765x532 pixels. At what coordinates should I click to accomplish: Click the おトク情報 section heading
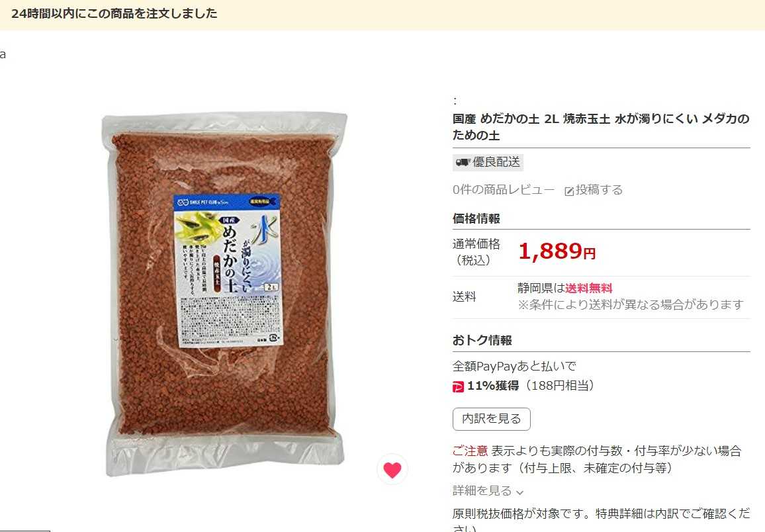point(482,340)
